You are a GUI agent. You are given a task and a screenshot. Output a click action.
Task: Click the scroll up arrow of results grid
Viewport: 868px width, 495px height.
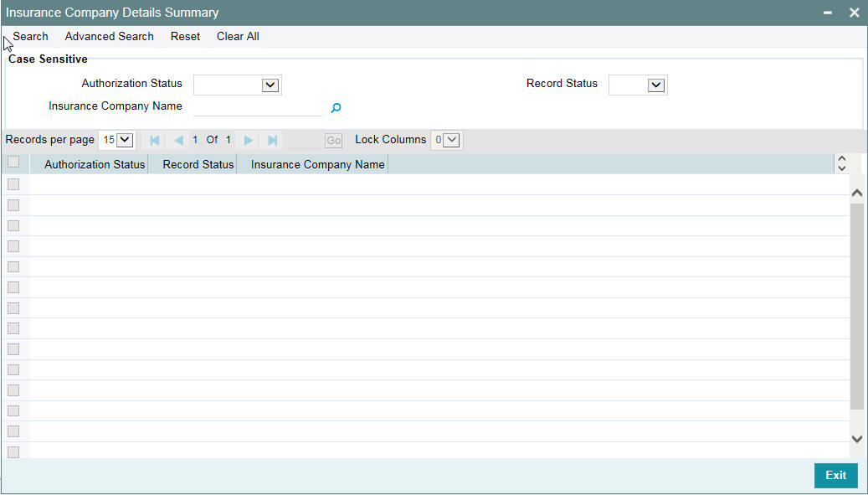tap(857, 193)
